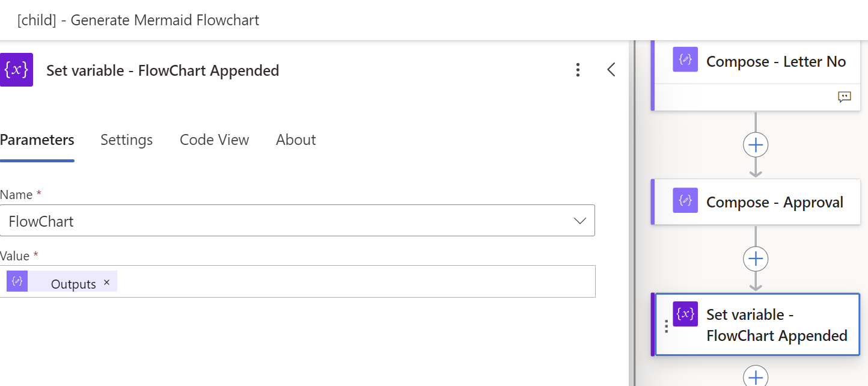
Task: Open the comment icon under Compose - Letter No
Action: pos(845,97)
